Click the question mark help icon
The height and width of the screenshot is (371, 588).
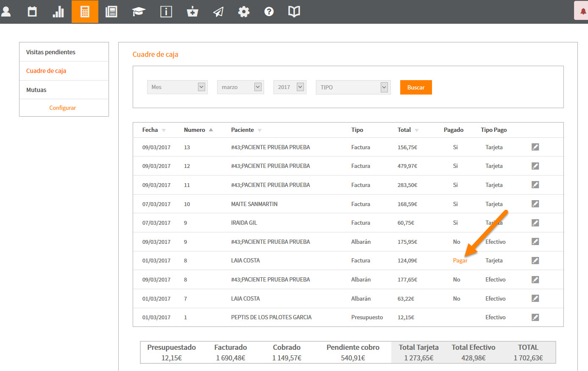pos(269,11)
